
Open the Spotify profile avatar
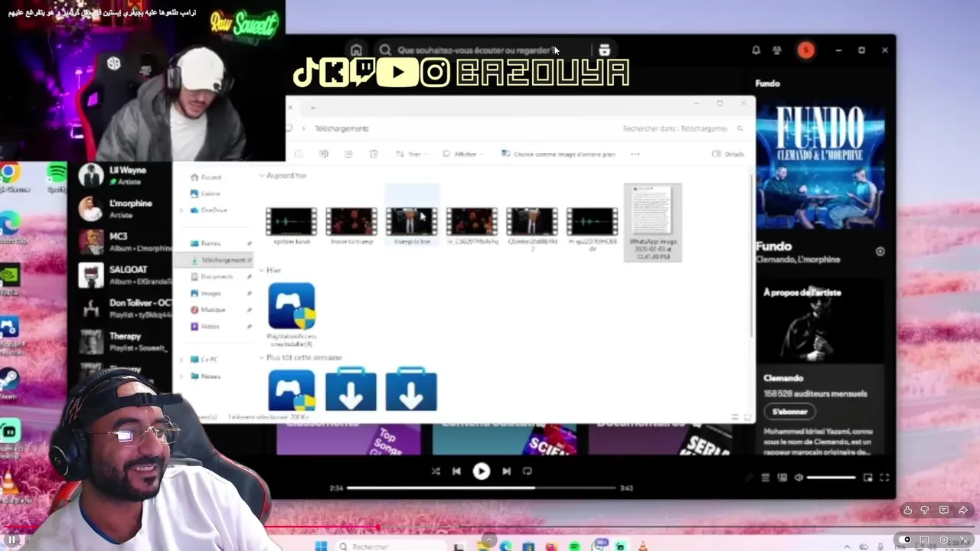point(805,50)
